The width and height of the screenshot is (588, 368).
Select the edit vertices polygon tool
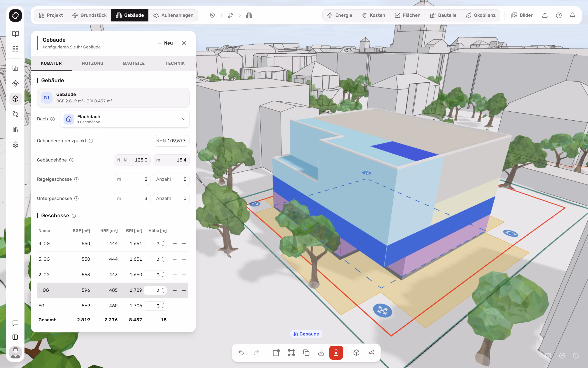tap(291, 352)
